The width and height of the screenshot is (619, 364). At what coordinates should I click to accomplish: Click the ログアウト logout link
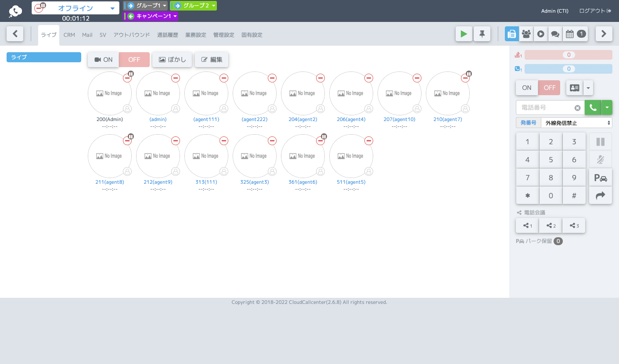(x=595, y=11)
